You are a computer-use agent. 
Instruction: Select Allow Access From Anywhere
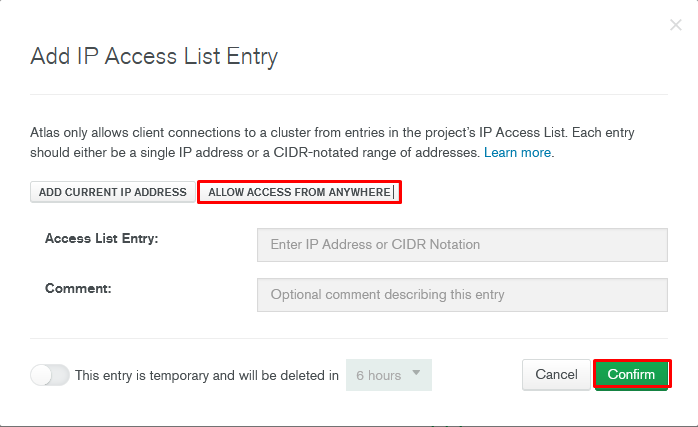[x=299, y=192]
